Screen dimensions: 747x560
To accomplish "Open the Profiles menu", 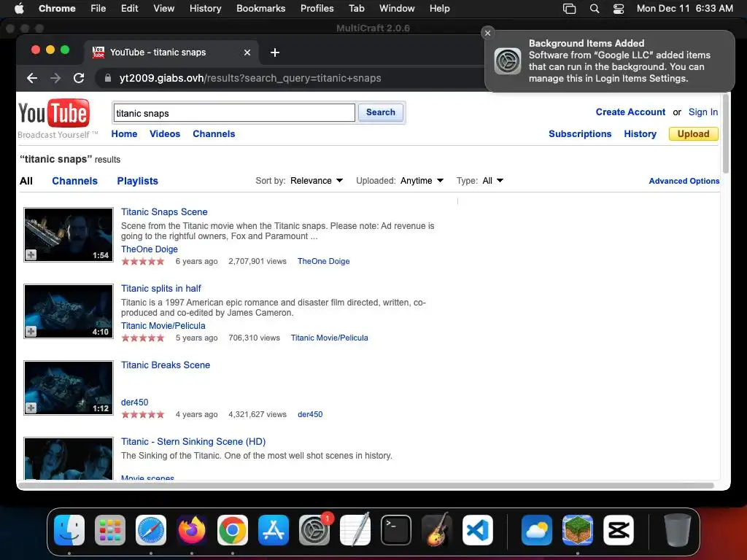I will pyautogui.click(x=317, y=8).
